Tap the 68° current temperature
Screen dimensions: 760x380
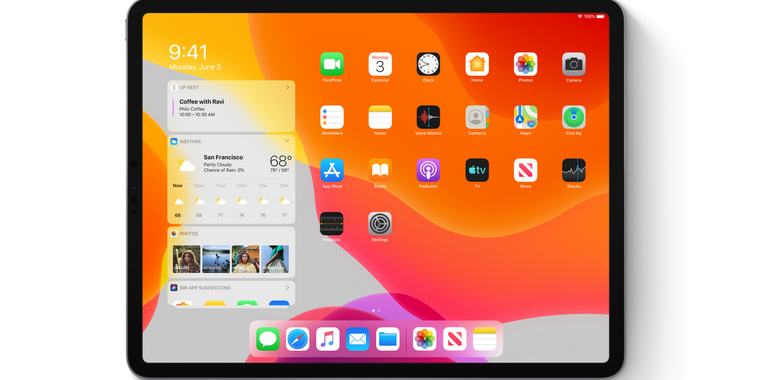[x=281, y=160]
